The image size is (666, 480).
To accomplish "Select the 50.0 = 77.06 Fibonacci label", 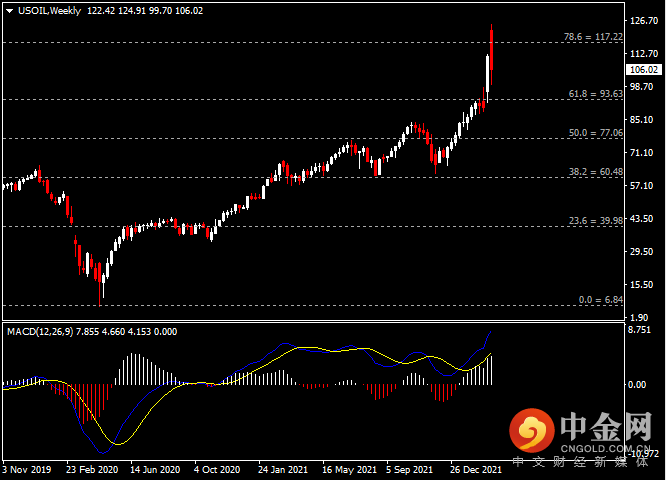I will [x=595, y=133].
